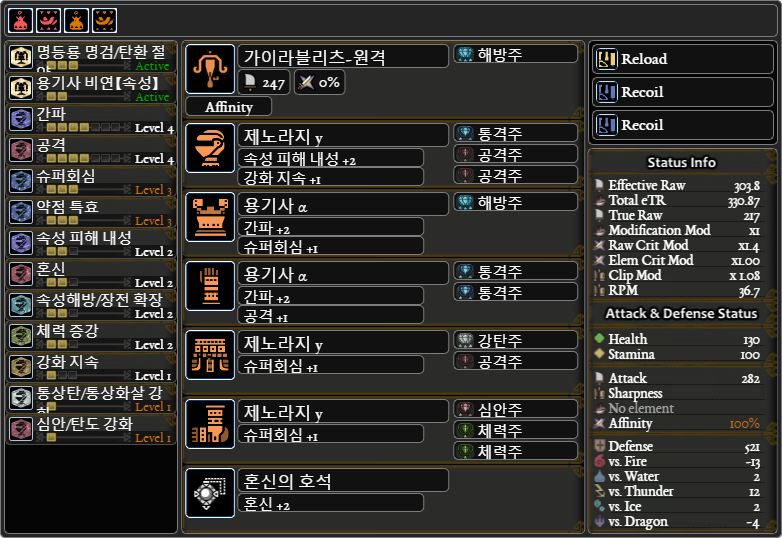Select the leg armor slot icon
Image resolution: width=782 pixels, height=538 pixels.
click(210, 424)
